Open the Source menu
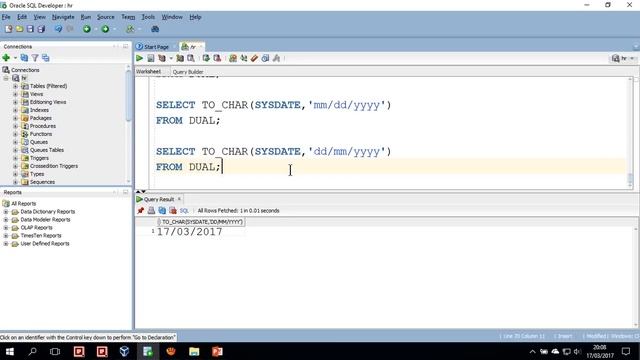The width and height of the screenshot is (640, 360). coord(106,17)
